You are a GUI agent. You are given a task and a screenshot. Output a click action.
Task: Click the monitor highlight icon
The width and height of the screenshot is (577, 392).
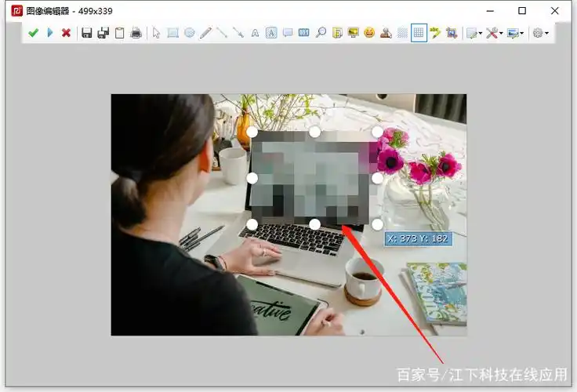[x=354, y=33]
